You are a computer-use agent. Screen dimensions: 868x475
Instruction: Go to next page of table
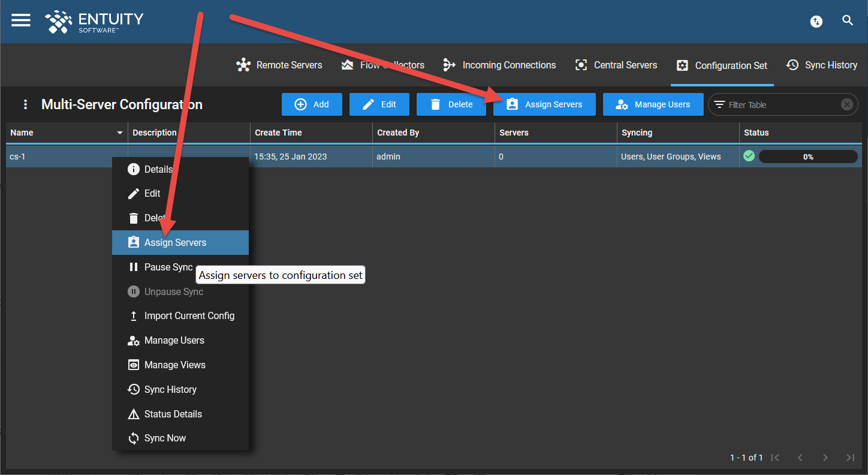pyautogui.click(x=825, y=458)
